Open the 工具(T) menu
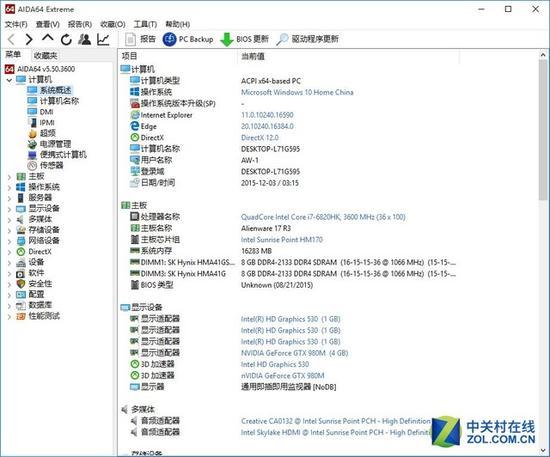The width and height of the screenshot is (550, 457). [x=145, y=24]
